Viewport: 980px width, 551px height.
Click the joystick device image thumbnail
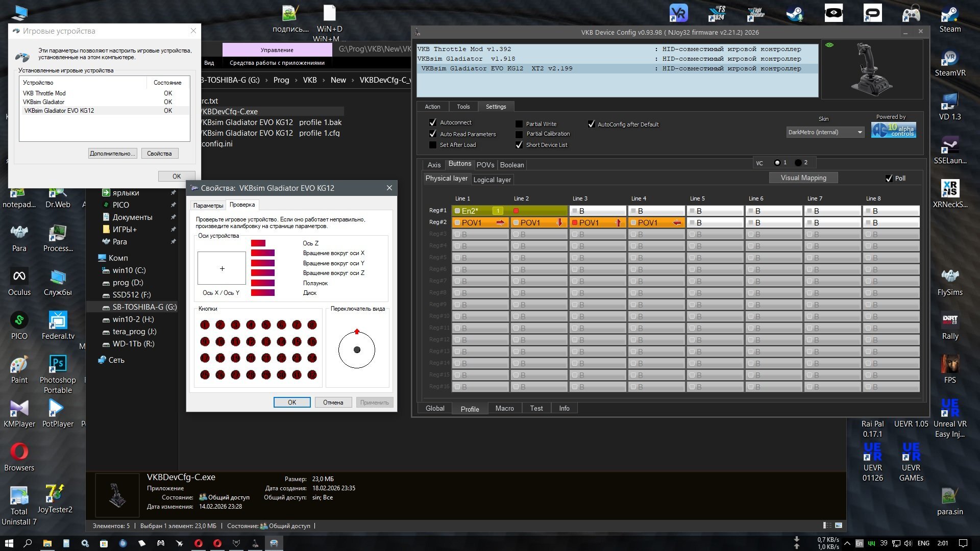(x=871, y=70)
